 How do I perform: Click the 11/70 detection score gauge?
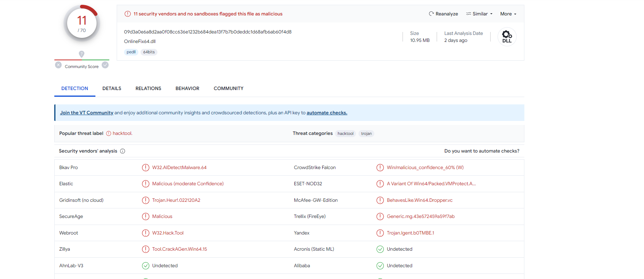point(82,23)
